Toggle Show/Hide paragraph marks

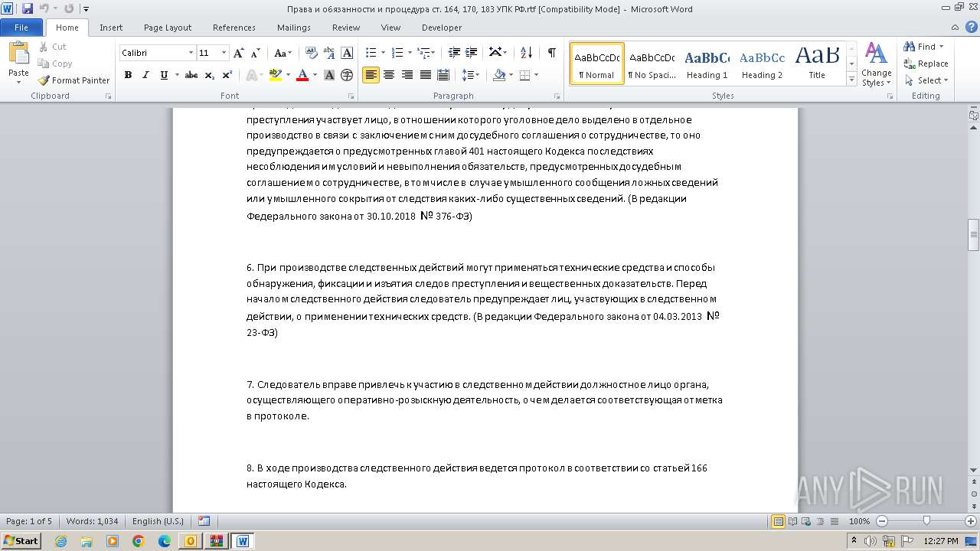click(551, 53)
